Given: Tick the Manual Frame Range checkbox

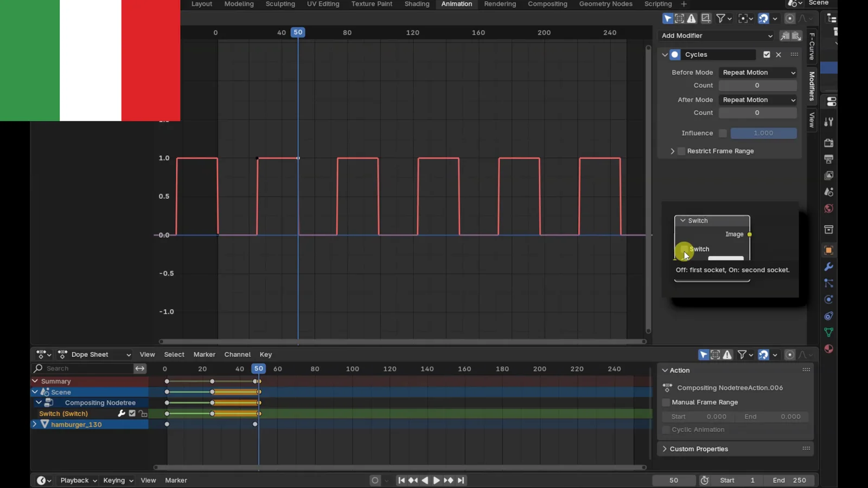Looking at the screenshot, I should pos(666,402).
